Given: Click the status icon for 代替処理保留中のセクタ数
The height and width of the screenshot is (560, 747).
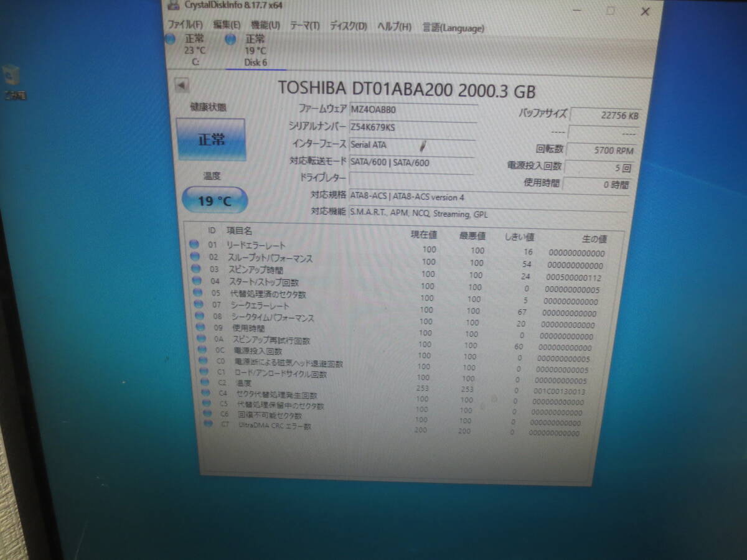Looking at the screenshot, I should tap(207, 403).
